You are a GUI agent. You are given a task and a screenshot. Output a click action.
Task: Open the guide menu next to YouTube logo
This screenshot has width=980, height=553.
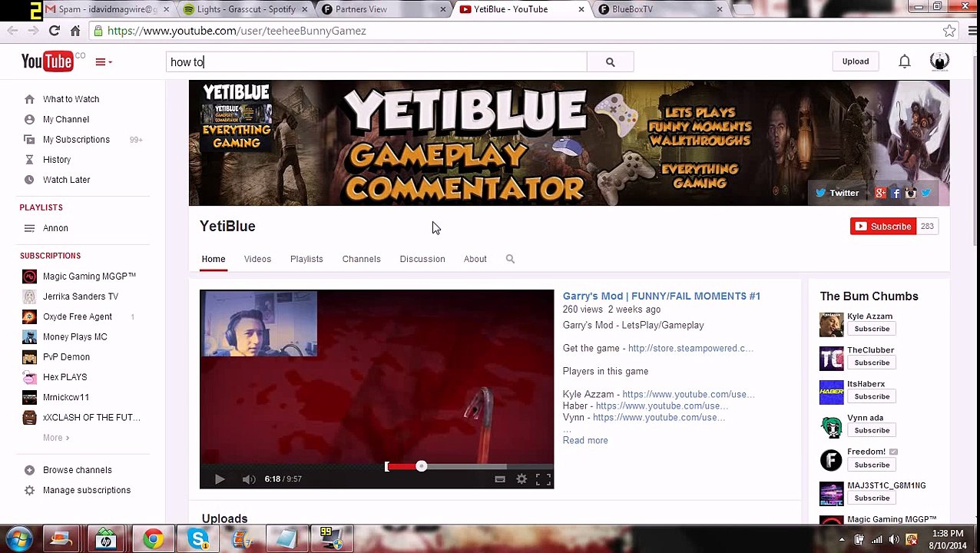point(104,62)
